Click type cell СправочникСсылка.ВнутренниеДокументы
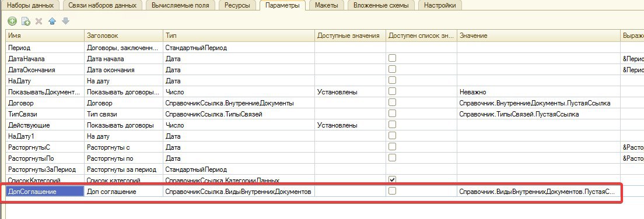Screen dimensions: 644x219 pyautogui.click(x=239, y=103)
